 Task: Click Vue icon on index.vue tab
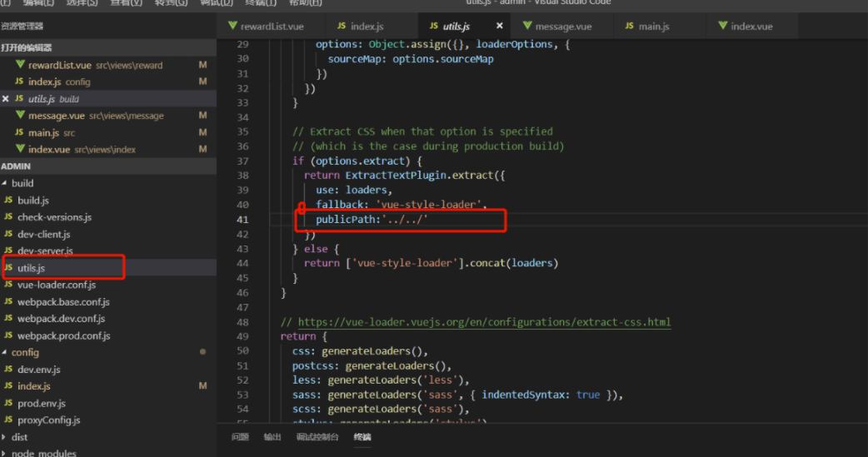coord(721,26)
